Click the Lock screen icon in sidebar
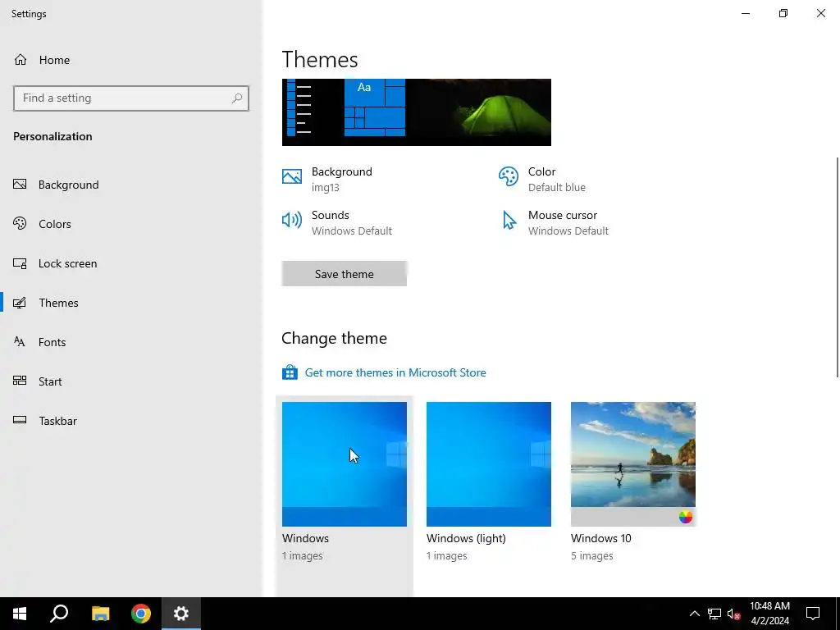 (x=20, y=263)
